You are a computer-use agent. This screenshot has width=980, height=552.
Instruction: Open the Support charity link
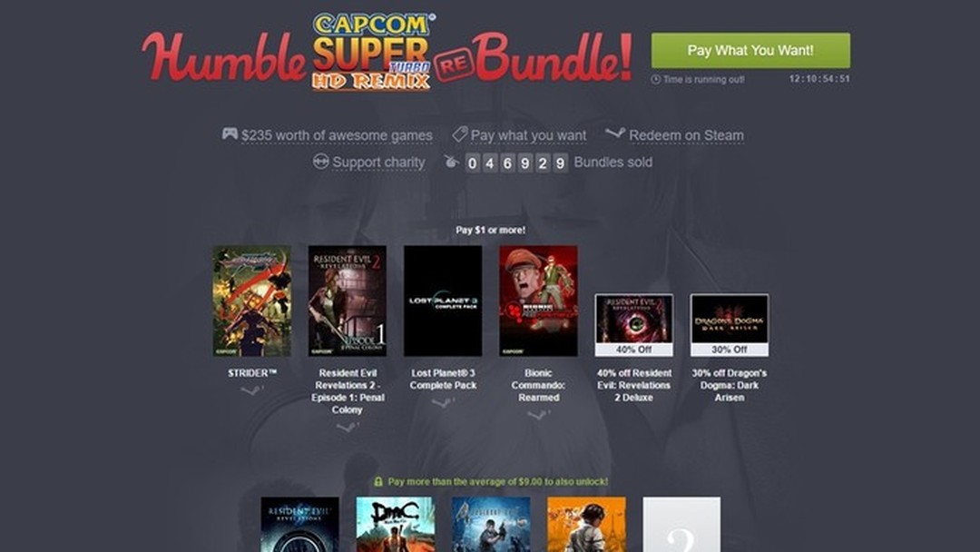(378, 163)
